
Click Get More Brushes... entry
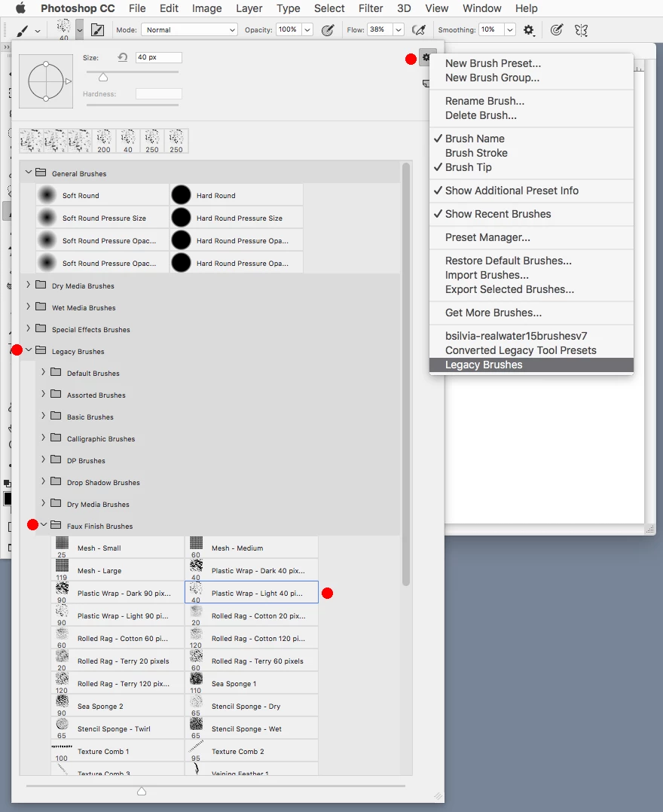pyautogui.click(x=531, y=313)
